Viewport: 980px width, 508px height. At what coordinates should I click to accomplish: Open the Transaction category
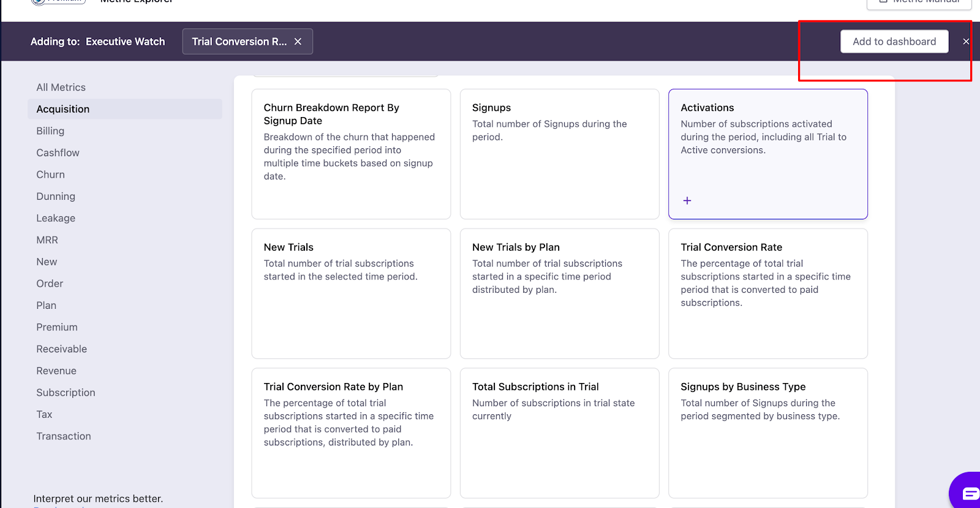tap(64, 436)
